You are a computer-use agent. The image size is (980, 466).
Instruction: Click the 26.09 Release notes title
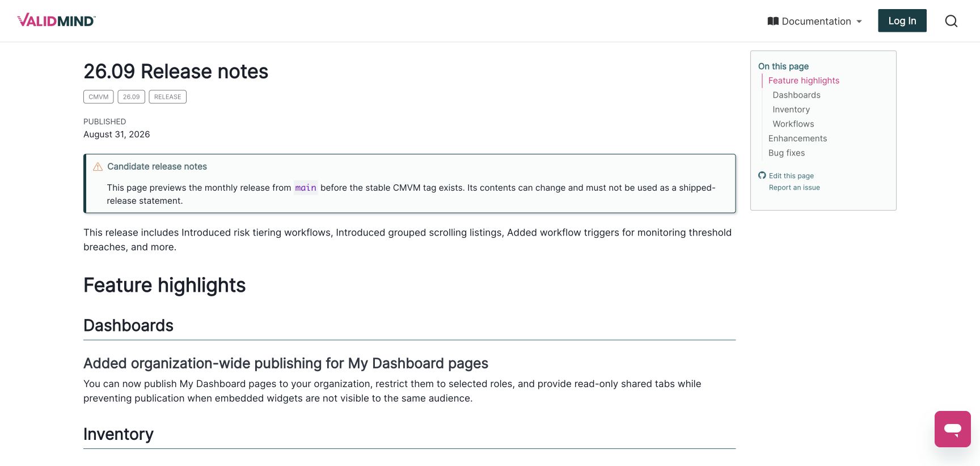tap(176, 72)
